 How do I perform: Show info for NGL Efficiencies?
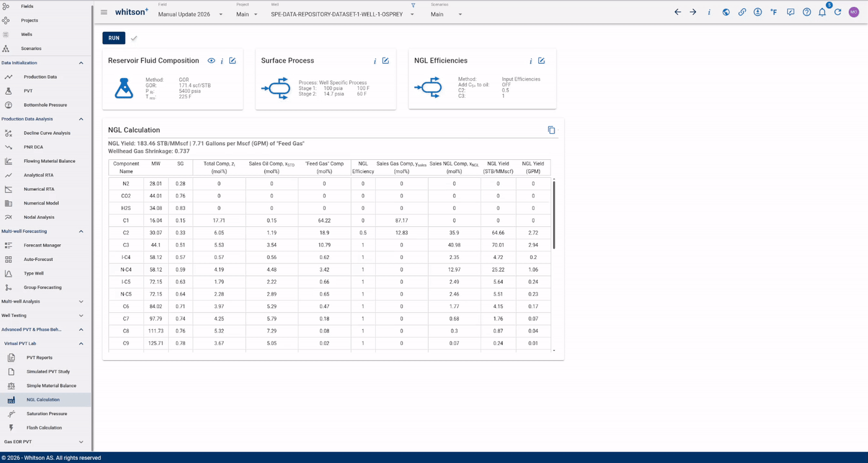pyautogui.click(x=531, y=61)
